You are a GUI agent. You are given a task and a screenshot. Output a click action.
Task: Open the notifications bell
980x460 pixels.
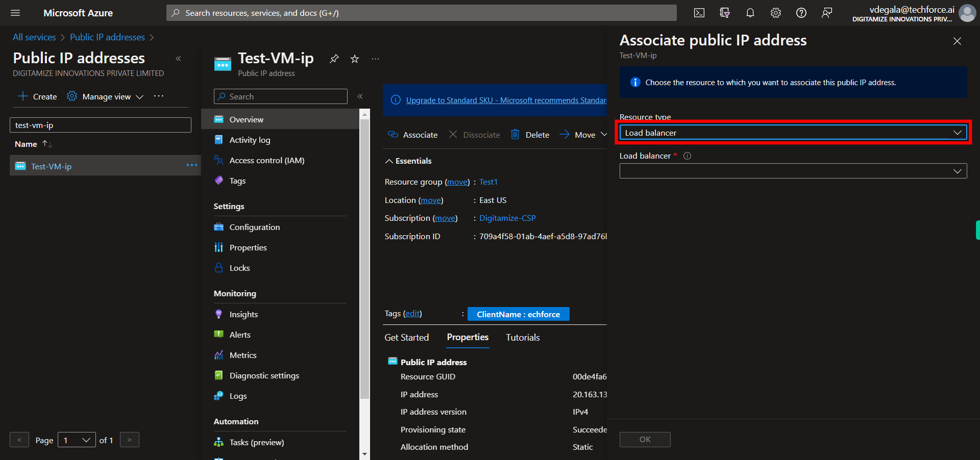point(750,13)
